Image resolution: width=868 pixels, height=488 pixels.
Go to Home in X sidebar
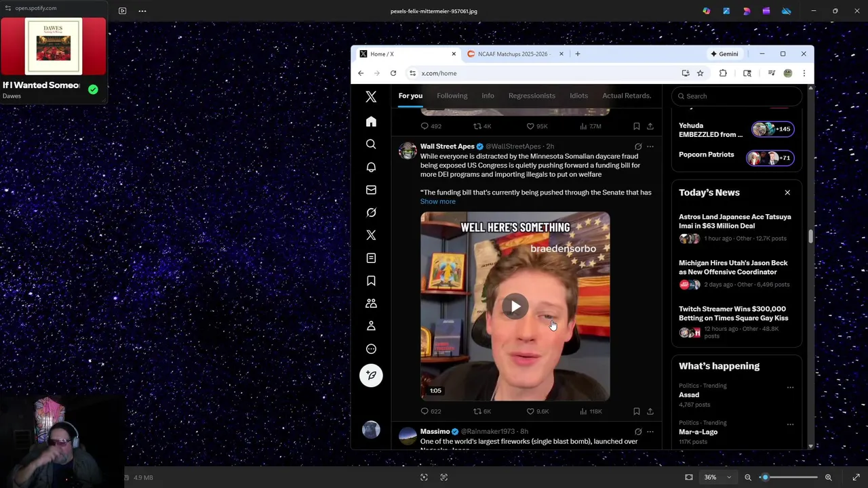(x=371, y=121)
